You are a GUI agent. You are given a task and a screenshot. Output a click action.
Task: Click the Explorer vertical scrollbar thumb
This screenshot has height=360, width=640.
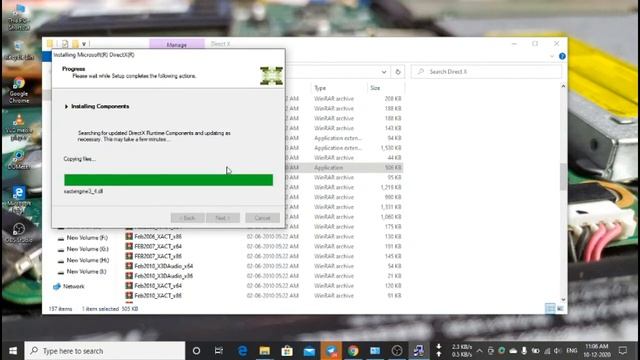(x=563, y=177)
